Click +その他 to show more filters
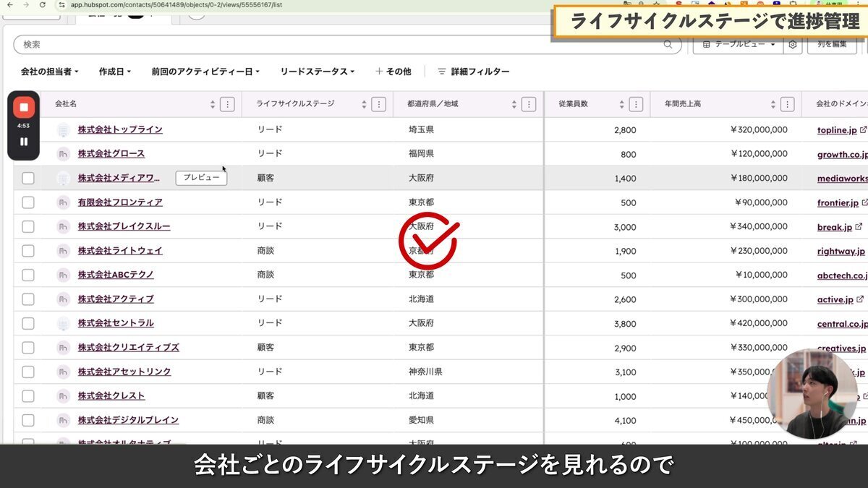868x488 pixels. (393, 71)
